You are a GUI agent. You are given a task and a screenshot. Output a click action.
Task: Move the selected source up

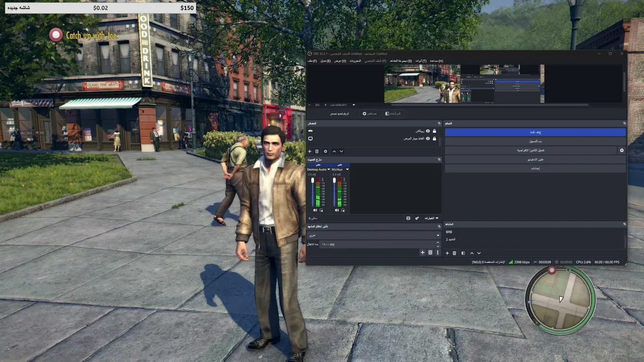[334, 151]
